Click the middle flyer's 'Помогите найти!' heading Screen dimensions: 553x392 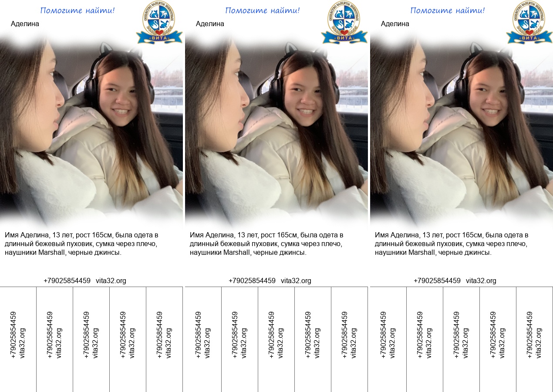(263, 10)
